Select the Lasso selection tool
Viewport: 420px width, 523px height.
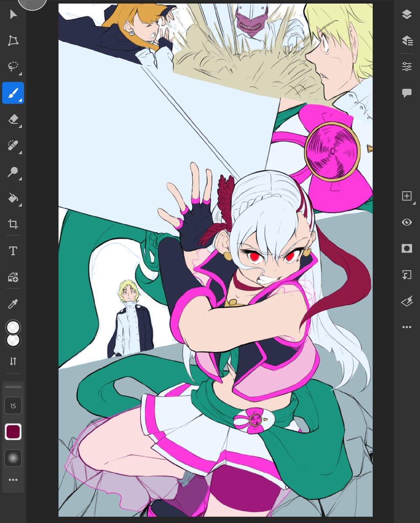pyautogui.click(x=13, y=67)
